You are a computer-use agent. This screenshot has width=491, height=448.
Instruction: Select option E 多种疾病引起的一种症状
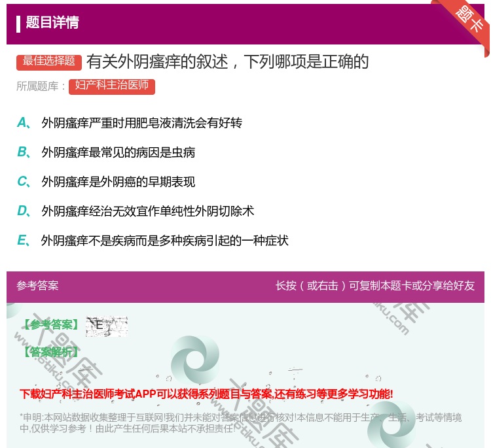point(153,241)
